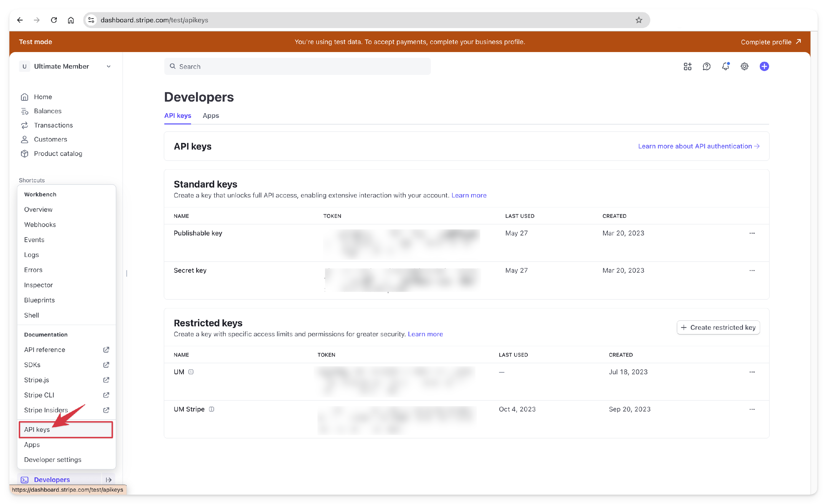Select Inspector under Workbench

(x=39, y=285)
